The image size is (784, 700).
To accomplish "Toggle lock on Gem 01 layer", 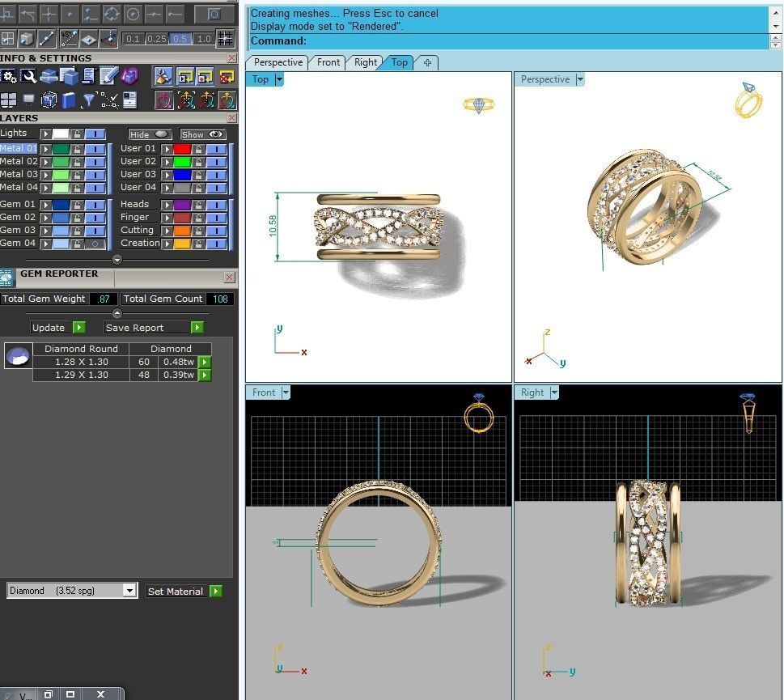I will 77,205.
